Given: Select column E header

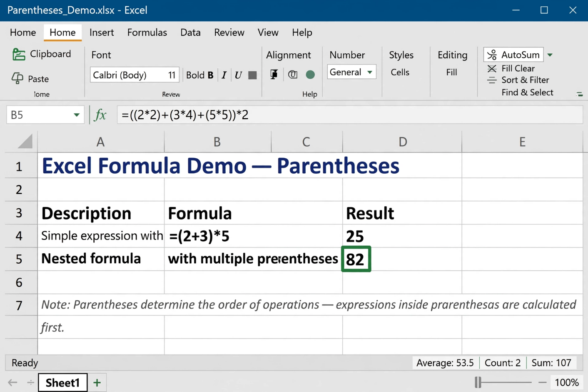Looking at the screenshot, I should [x=522, y=142].
